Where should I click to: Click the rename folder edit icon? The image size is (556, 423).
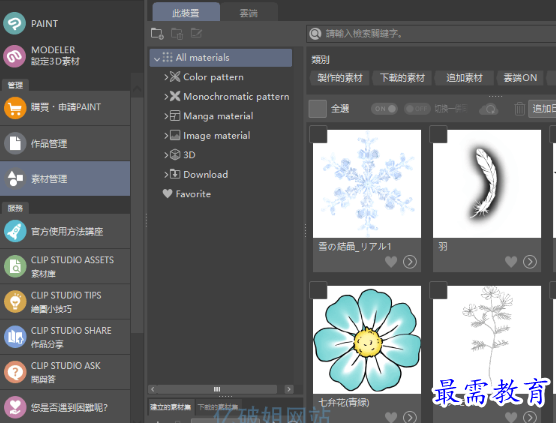click(196, 33)
